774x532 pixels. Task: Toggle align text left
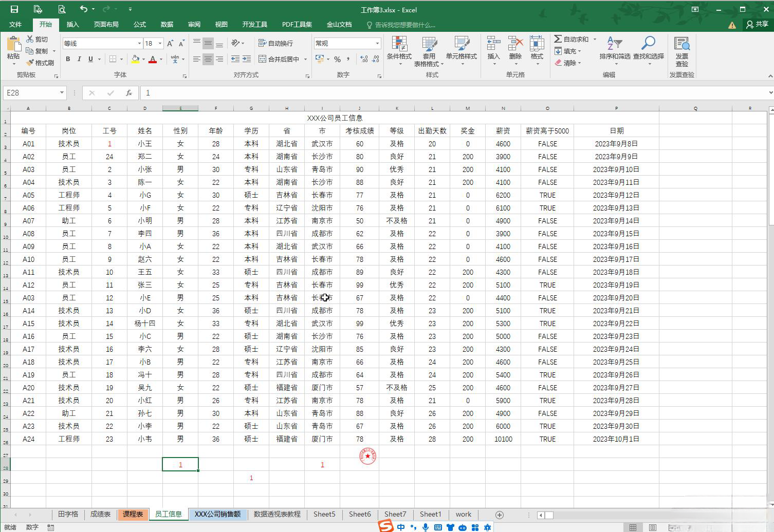[x=197, y=60]
